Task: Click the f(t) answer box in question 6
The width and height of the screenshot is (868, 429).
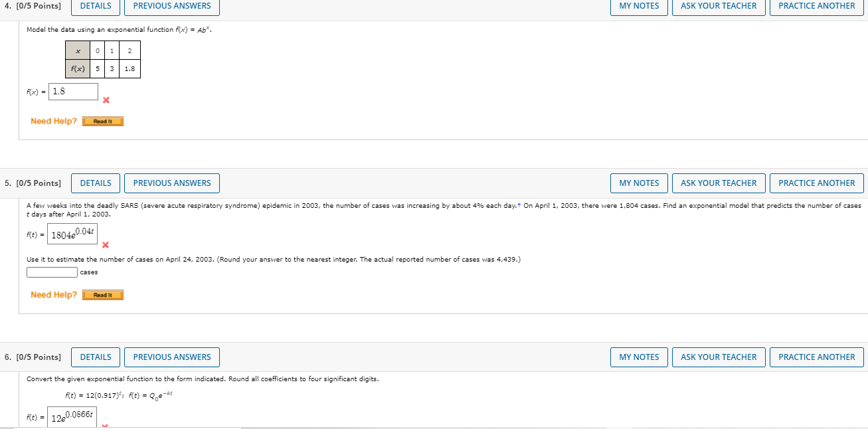Action: pyautogui.click(x=71, y=417)
